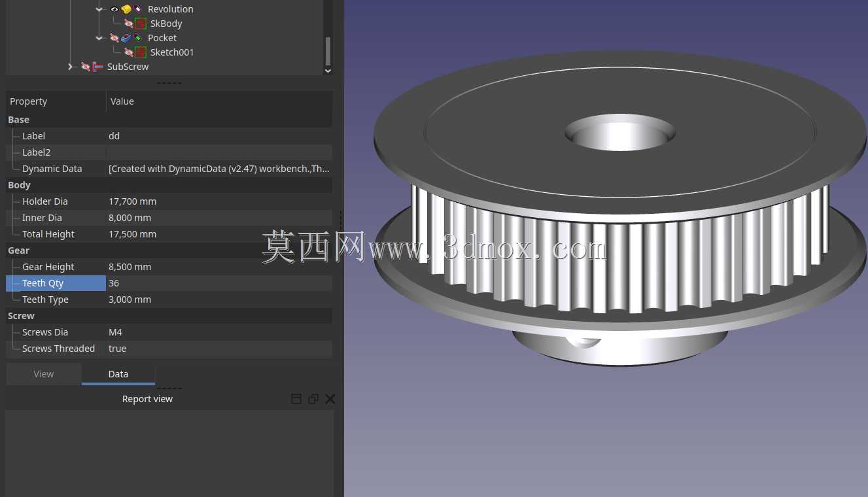Screen dimensions: 868x497
Task: Select the SubScrew tree item
Action: pyautogui.click(x=128, y=67)
